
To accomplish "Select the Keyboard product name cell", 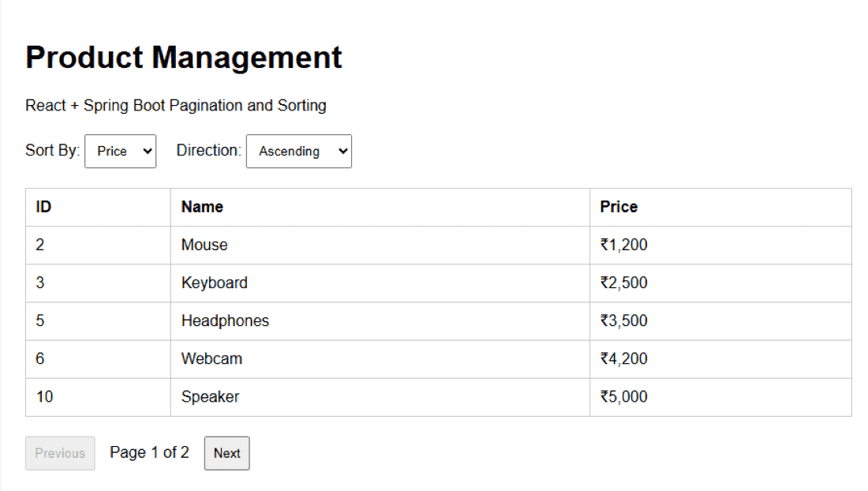I will [380, 283].
